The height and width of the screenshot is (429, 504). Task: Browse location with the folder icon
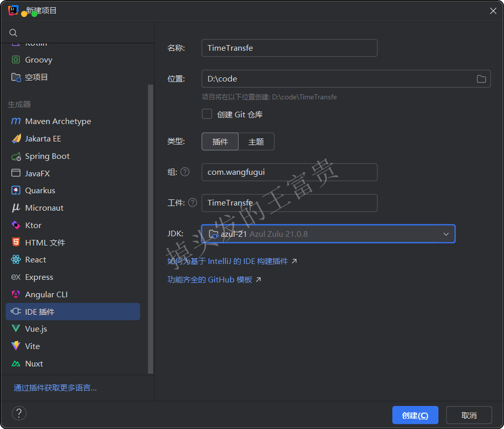point(481,79)
